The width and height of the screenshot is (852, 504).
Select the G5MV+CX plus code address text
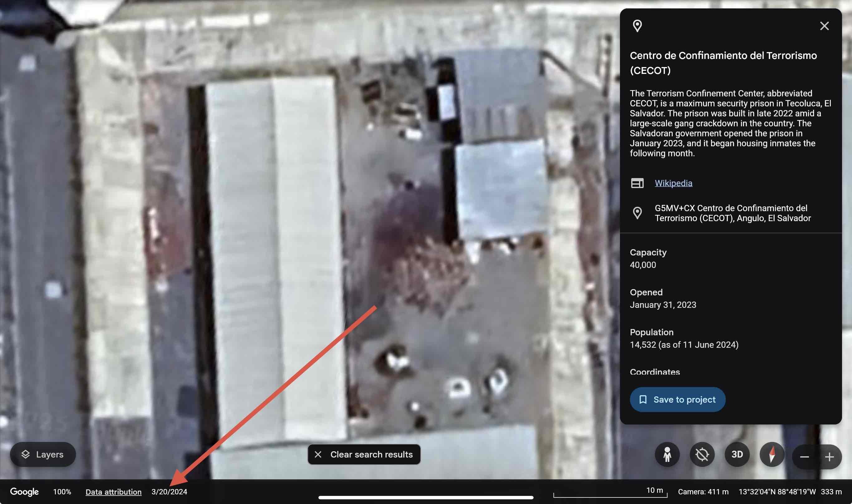pos(733,213)
